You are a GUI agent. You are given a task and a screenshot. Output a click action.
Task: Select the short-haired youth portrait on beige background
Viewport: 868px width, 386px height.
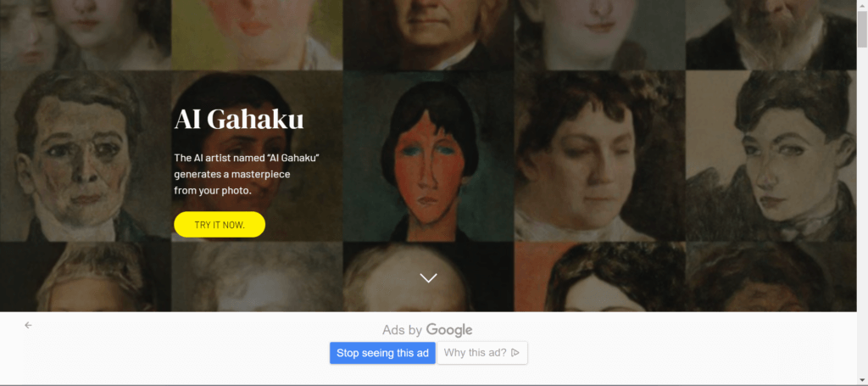coord(771,156)
